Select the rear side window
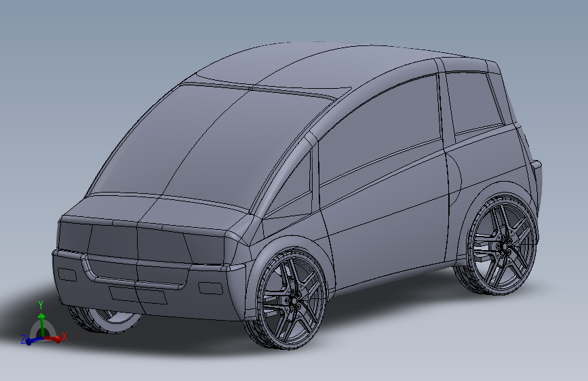The image size is (588, 381). pos(473,102)
